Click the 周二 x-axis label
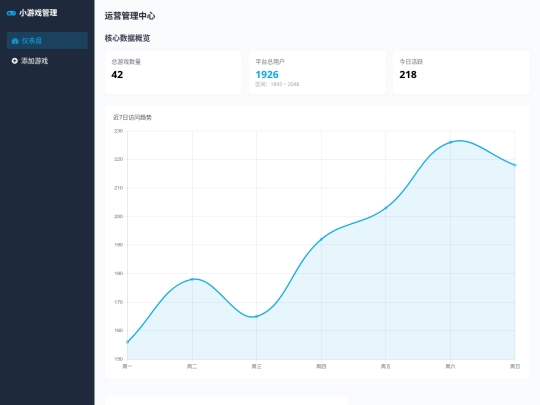The width and height of the screenshot is (540, 405). click(192, 366)
